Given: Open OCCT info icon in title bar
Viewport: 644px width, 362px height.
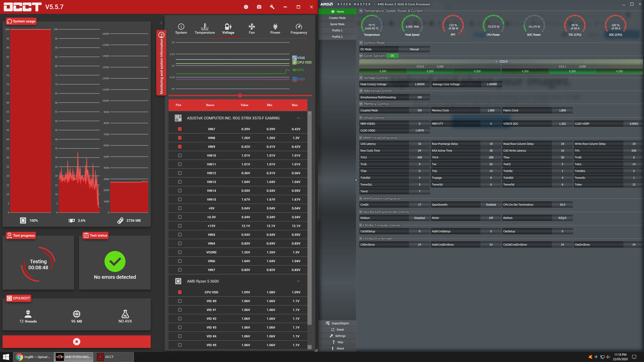Looking at the screenshot, I should (x=246, y=7).
